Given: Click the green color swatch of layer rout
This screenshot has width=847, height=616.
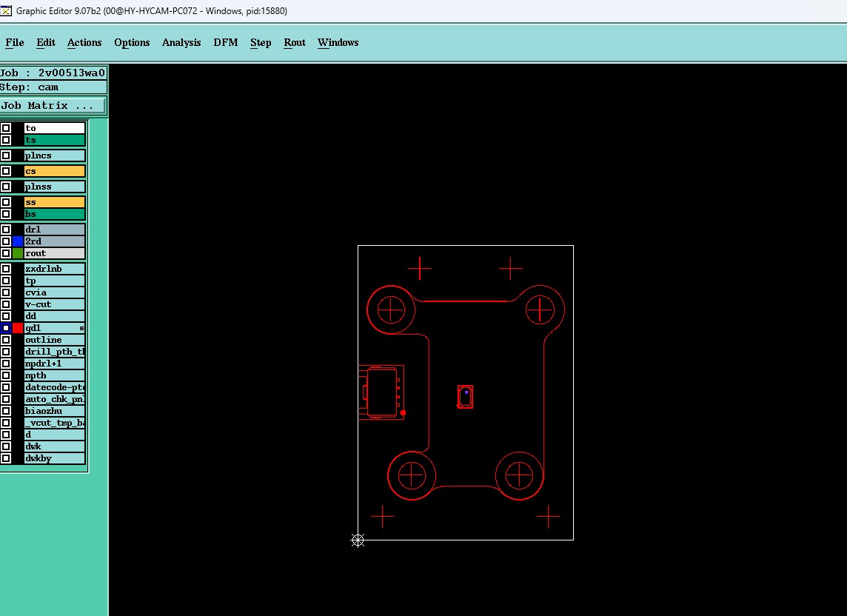Looking at the screenshot, I should click(x=18, y=253).
